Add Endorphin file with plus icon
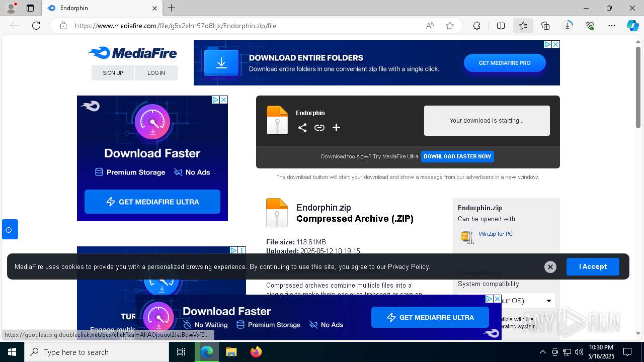The height and width of the screenshot is (362, 644). (337, 128)
